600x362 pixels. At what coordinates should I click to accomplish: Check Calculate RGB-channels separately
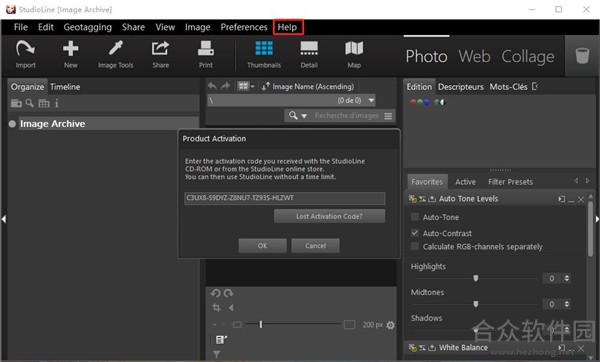[x=414, y=246]
